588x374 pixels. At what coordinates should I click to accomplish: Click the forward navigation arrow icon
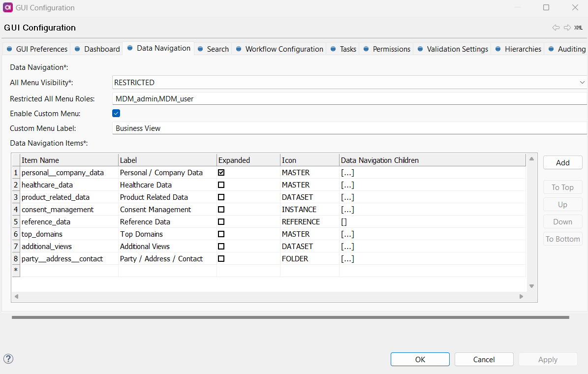click(567, 28)
